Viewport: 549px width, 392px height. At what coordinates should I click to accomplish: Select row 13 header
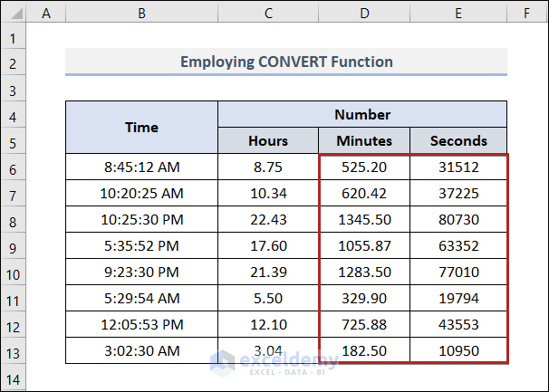pos(13,350)
